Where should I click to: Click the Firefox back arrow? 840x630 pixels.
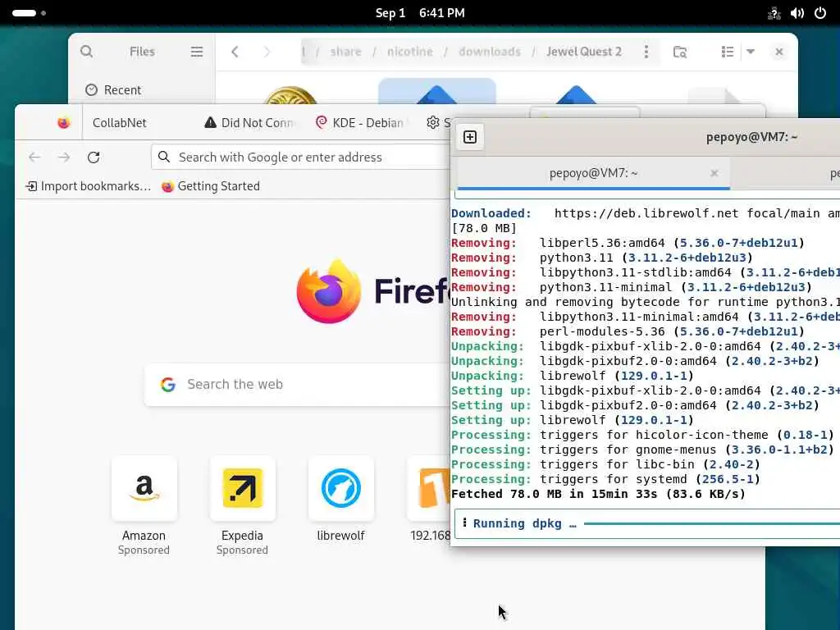tap(34, 157)
